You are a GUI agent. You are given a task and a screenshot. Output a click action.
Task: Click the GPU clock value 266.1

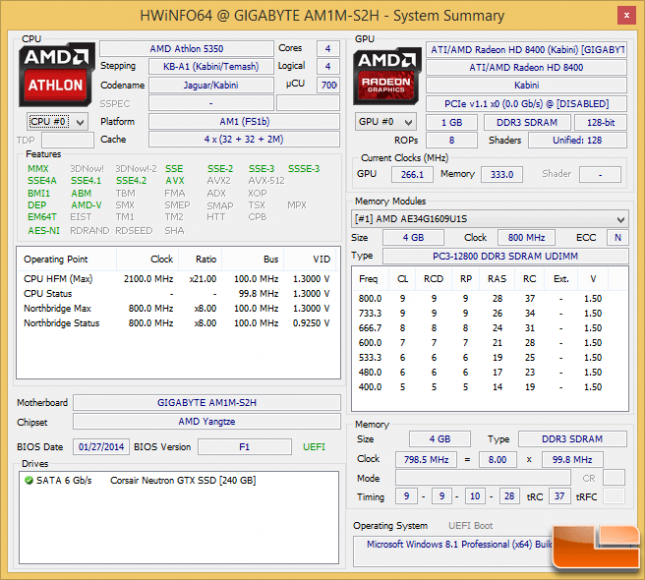point(412,174)
